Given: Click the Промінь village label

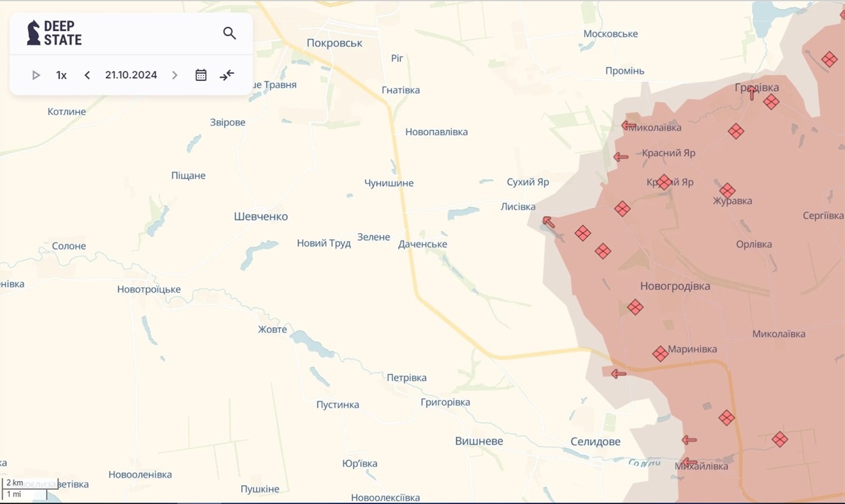Looking at the screenshot, I should 625,71.
